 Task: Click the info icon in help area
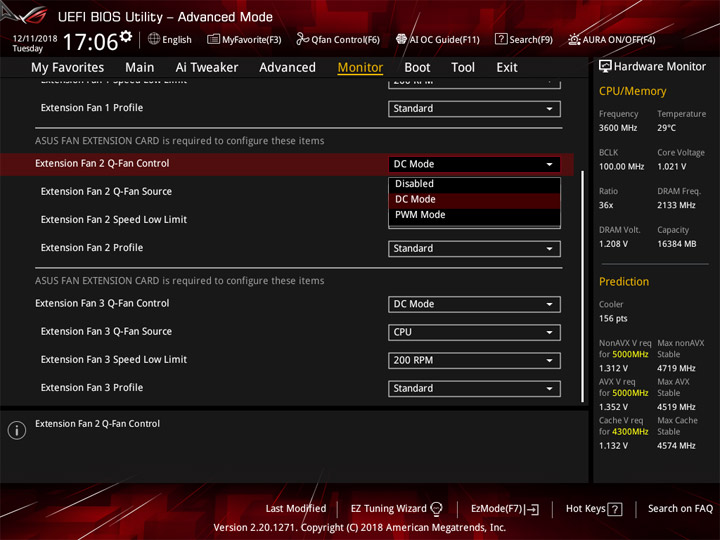tap(17, 430)
